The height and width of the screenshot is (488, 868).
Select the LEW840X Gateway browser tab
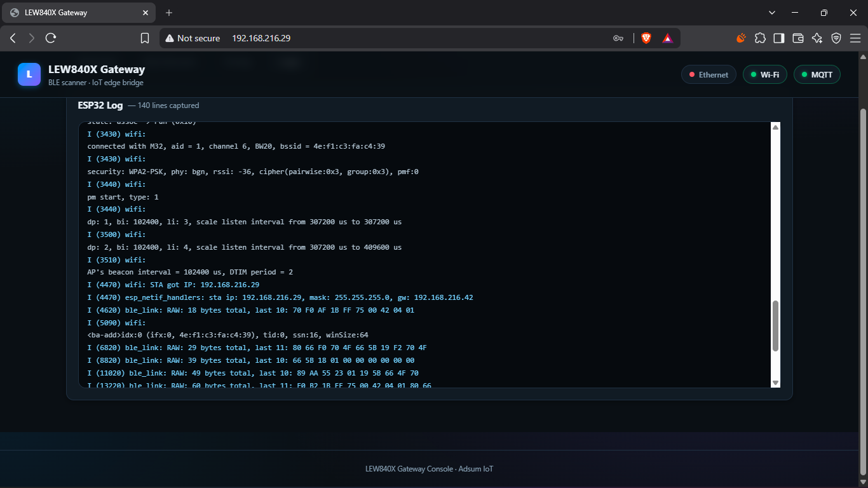[x=79, y=13]
